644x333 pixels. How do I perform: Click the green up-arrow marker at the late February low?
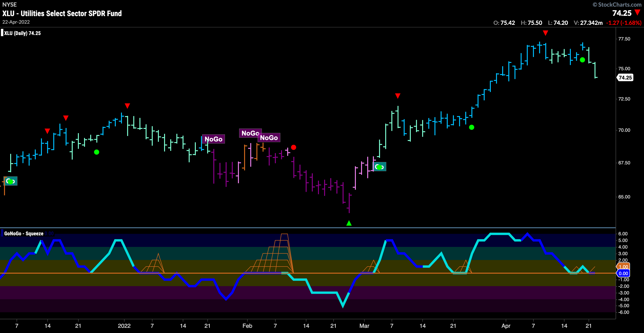[x=349, y=223]
